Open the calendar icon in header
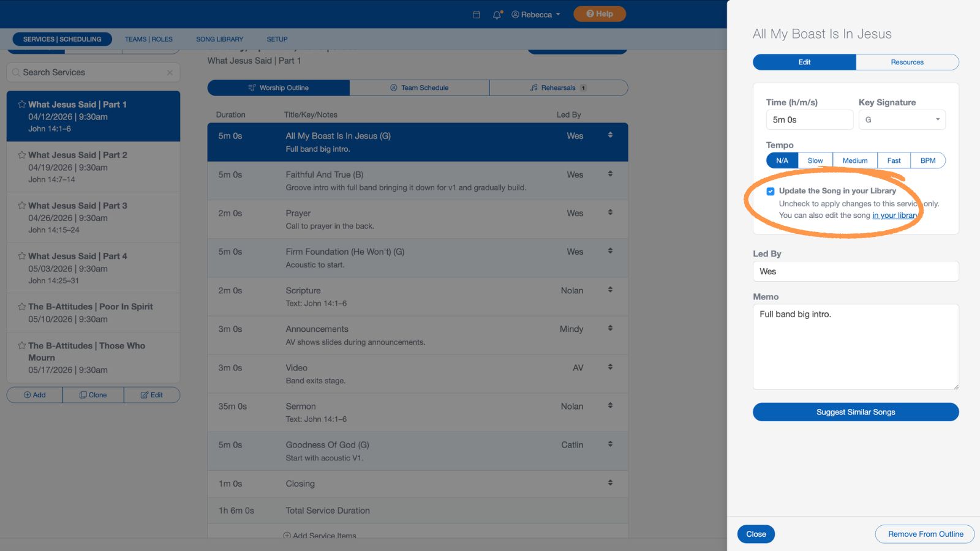The height and width of the screenshot is (551, 980). [477, 15]
